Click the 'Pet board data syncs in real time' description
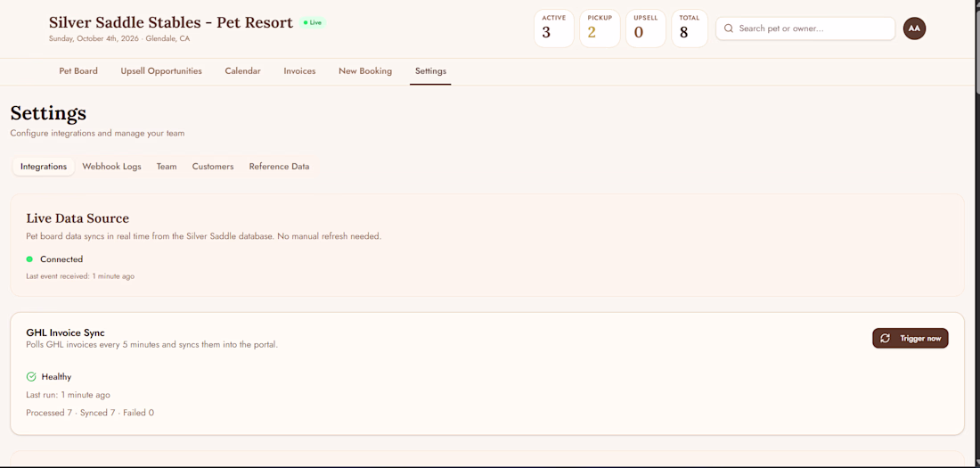The image size is (980, 468). coord(204,236)
